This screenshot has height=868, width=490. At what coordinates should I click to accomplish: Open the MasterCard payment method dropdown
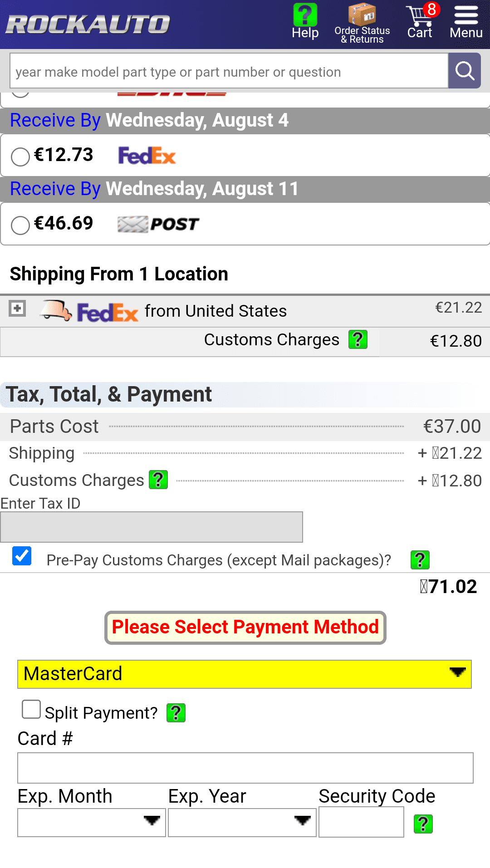point(244,674)
